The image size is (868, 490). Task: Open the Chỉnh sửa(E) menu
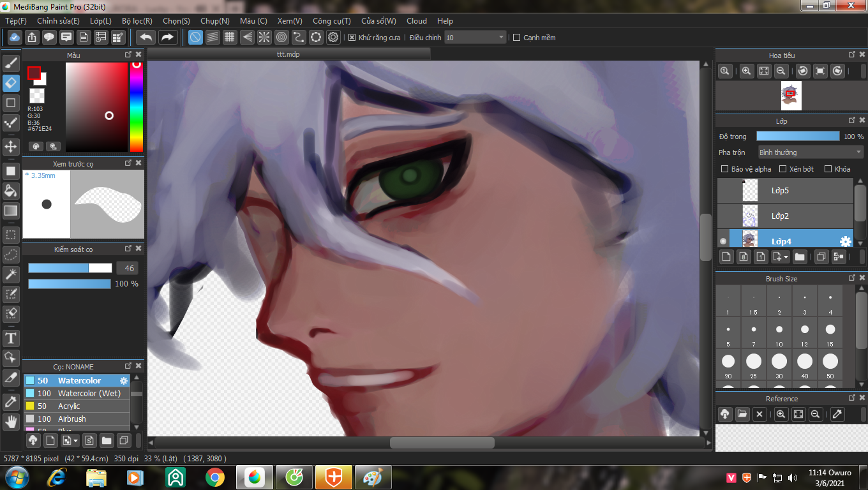(x=58, y=21)
